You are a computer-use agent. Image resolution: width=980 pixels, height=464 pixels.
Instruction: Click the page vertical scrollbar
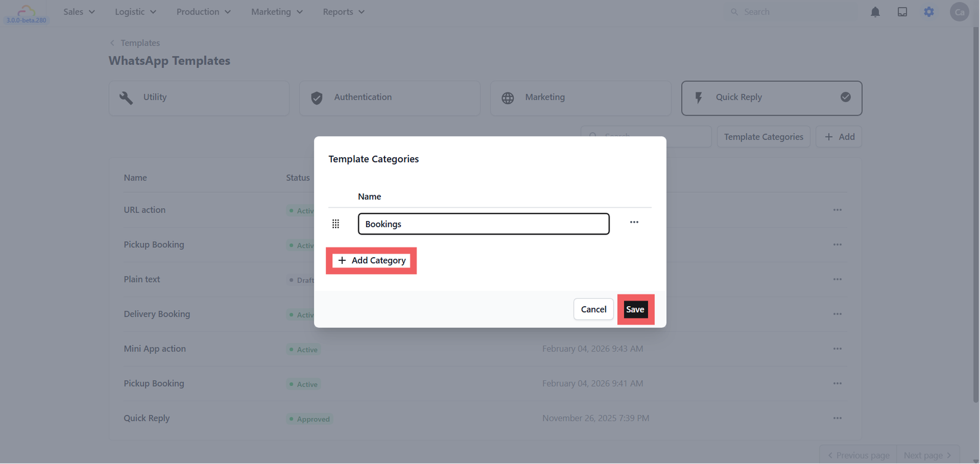point(976,214)
